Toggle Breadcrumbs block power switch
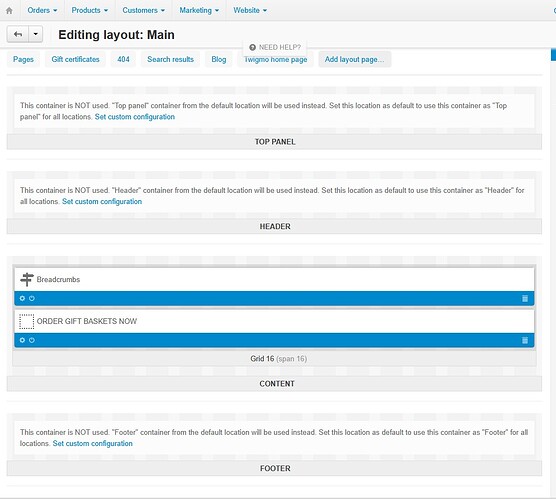The height and width of the screenshot is (499, 556). pos(32,298)
